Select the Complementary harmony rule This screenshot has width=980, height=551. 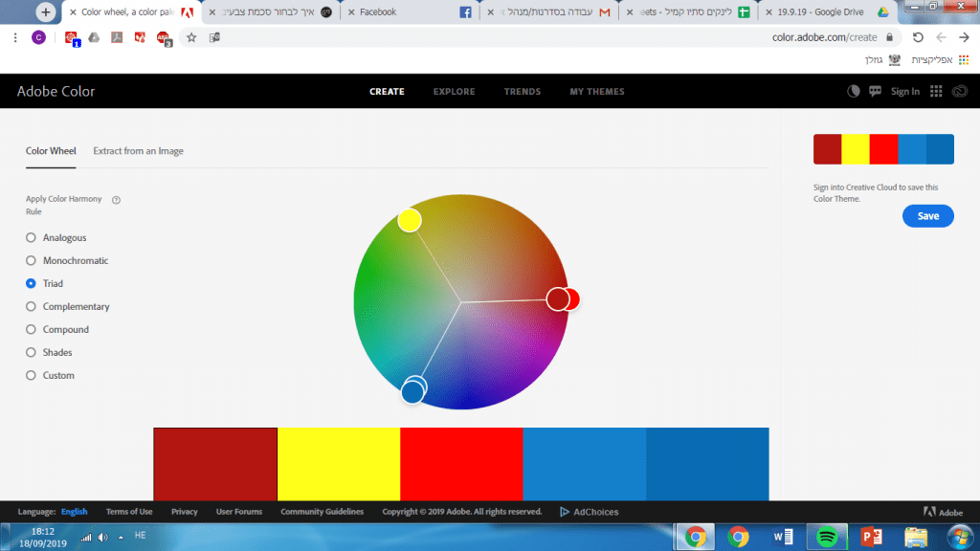pos(31,307)
